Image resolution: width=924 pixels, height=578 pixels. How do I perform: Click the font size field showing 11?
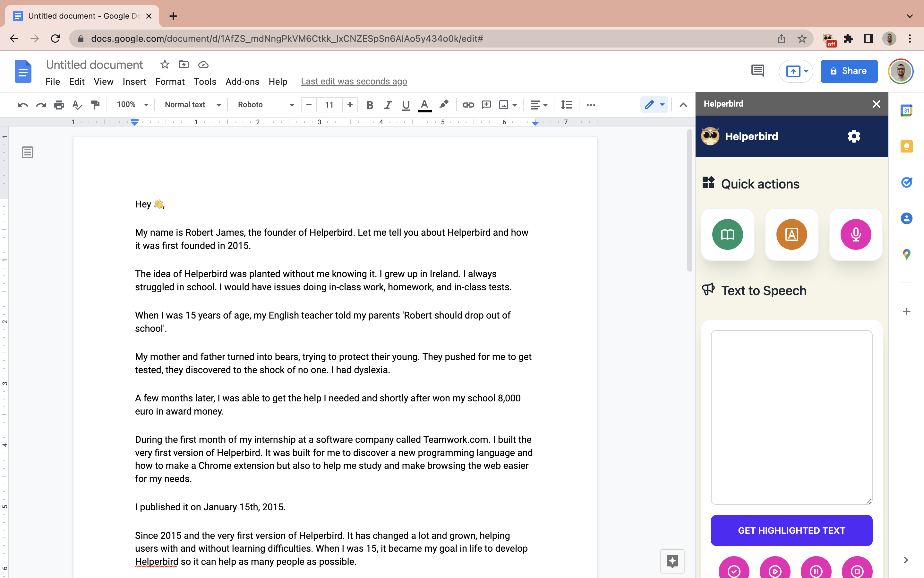[x=329, y=105]
